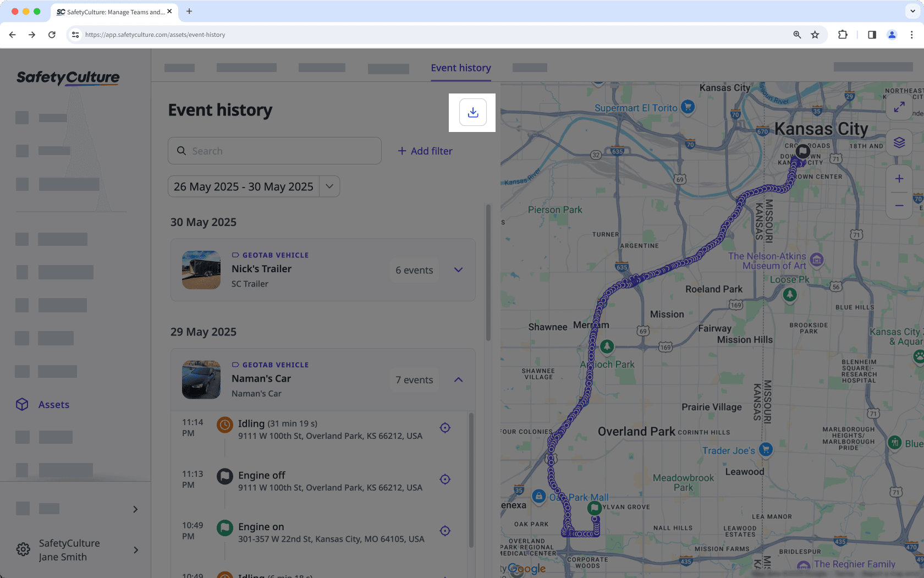Locate the Idling event on the map
The image size is (924, 578).
[x=445, y=427]
